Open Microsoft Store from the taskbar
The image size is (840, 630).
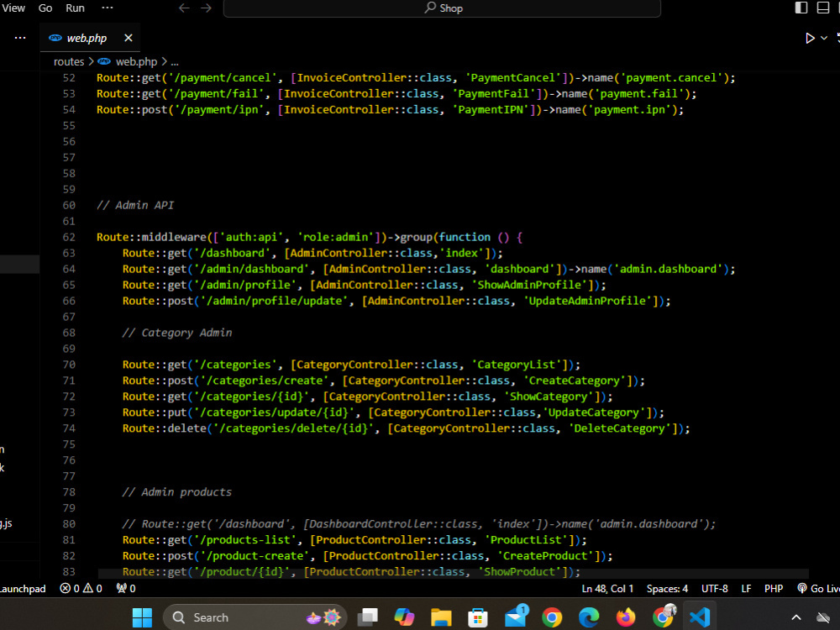coord(478,617)
